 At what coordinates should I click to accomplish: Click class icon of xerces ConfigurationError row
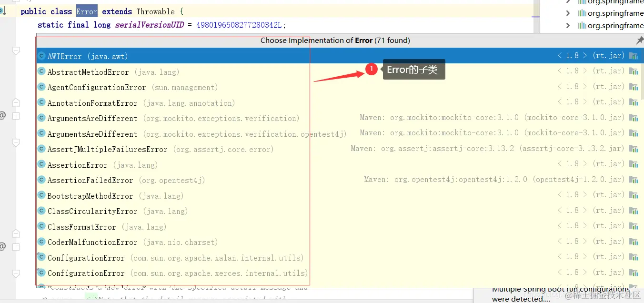point(41,273)
